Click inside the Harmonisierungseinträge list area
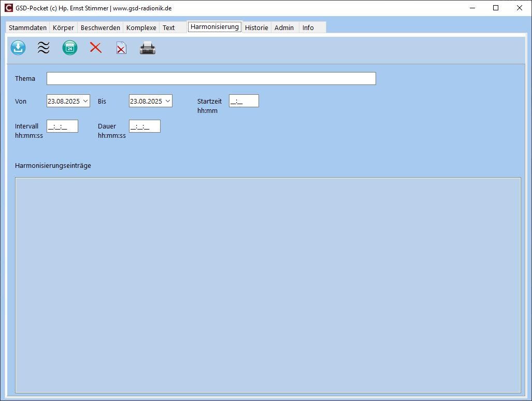 (268, 285)
